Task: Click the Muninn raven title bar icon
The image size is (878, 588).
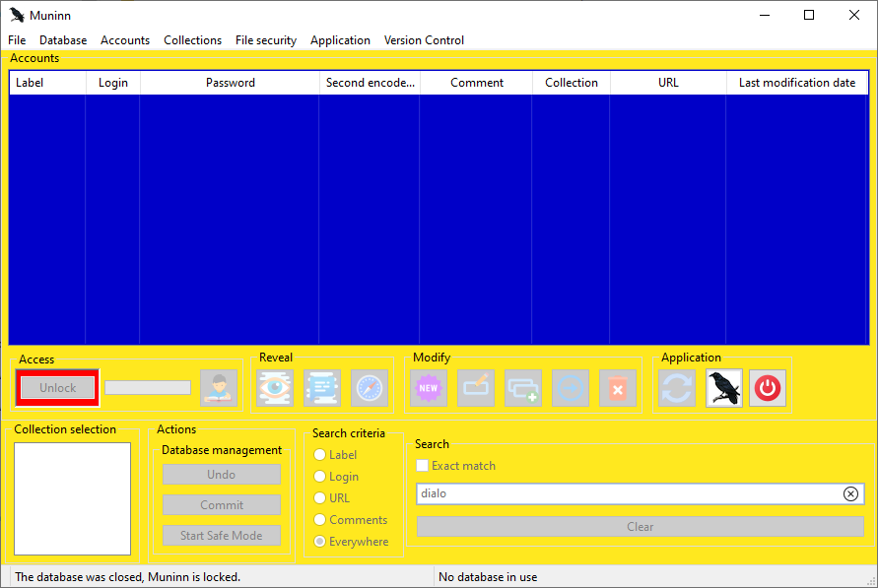Action: pyautogui.click(x=17, y=15)
